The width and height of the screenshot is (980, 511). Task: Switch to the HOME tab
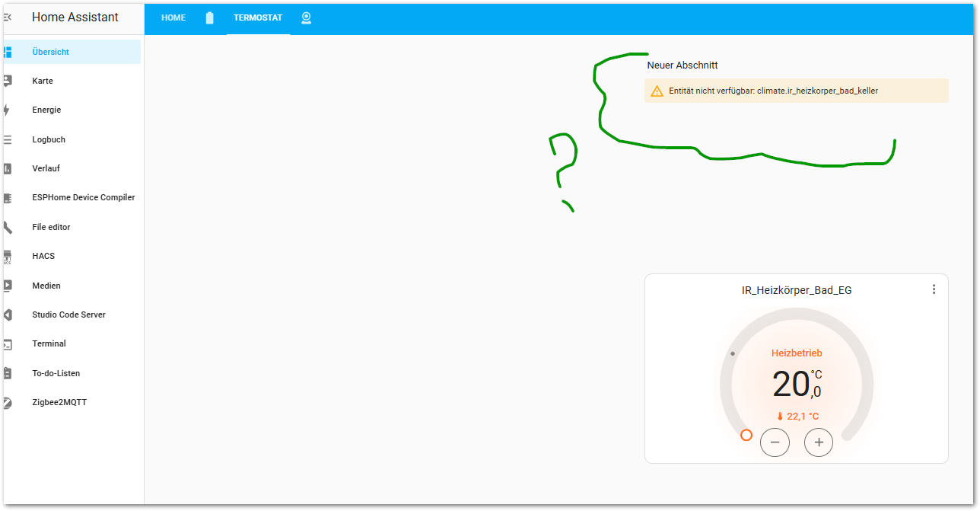173,18
